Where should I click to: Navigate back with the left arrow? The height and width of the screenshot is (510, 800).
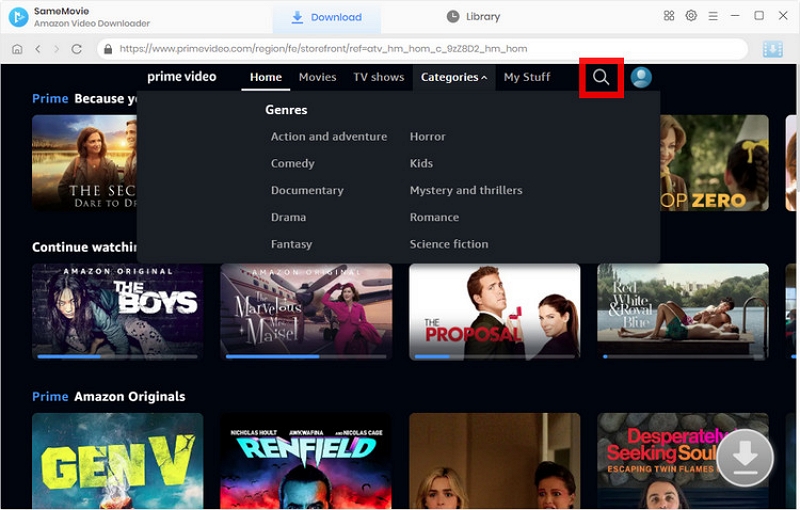click(x=38, y=49)
